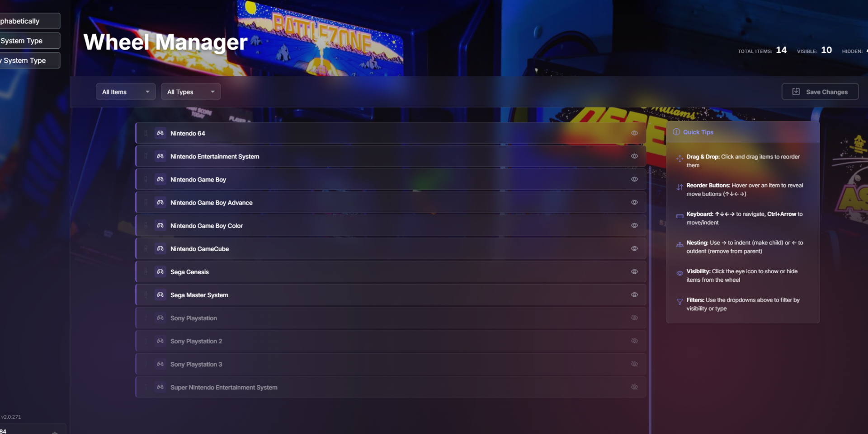The width and height of the screenshot is (868, 434).
Task: Toggle visibility of Nintendo Game Boy Advance
Action: point(634,202)
